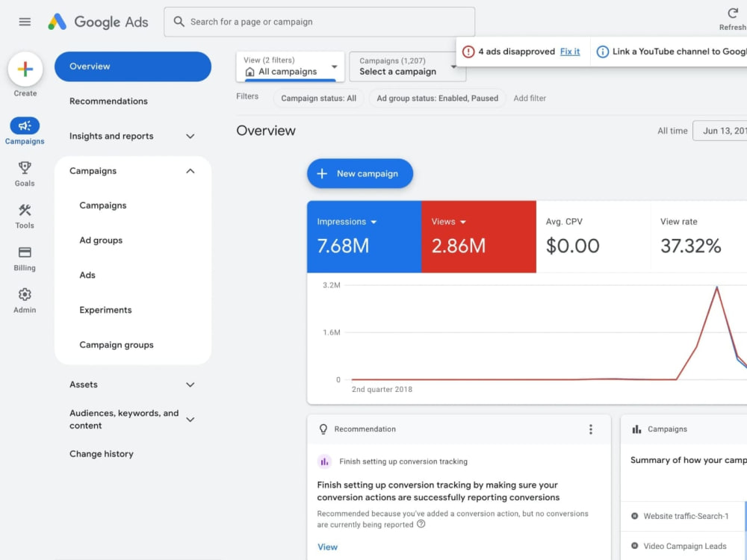The image size is (747, 560).
Task: Open Website traffic-Search-1 campaign
Action: (x=686, y=516)
